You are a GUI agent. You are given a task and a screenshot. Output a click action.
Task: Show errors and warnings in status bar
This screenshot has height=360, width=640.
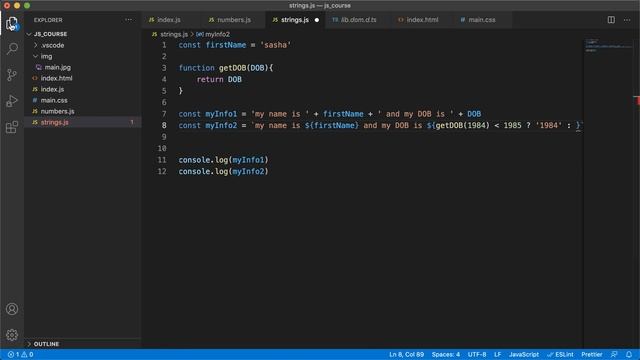pyautogui.click(x=20, y=354)
